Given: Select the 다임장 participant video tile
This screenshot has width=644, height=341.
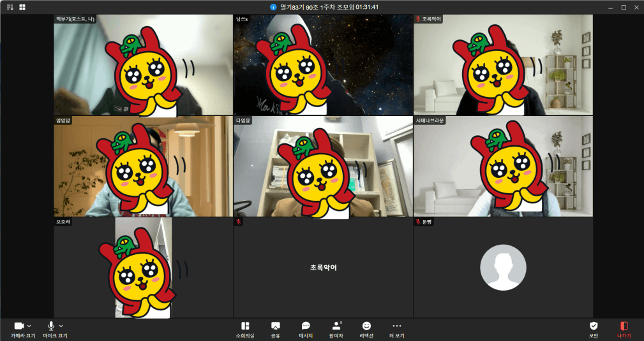Looking at the screenshot, I should (x=323, y=167).
